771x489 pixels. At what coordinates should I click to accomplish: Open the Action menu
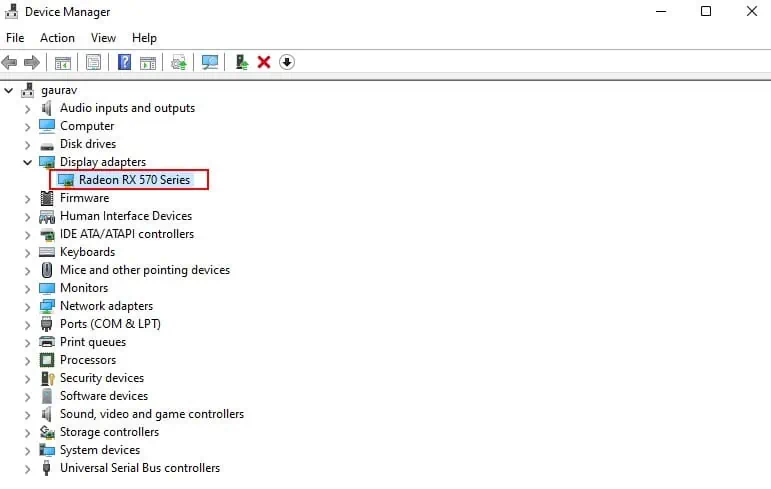coord(58,38)
